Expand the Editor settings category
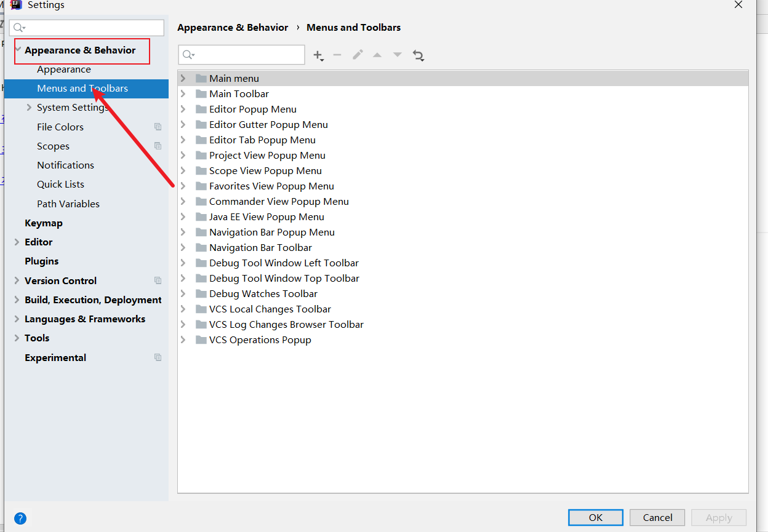The height and width of the screenshot is (532, 768). pos(17,242)
